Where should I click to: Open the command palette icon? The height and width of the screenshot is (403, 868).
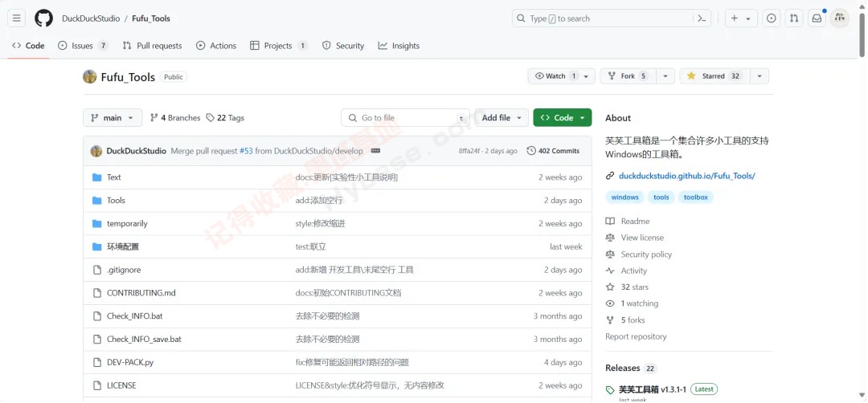pyautogui.click(x=702, y=18)
